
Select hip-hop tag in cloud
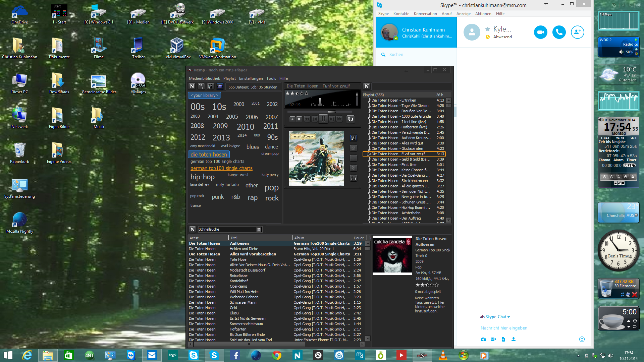[202, 177]
